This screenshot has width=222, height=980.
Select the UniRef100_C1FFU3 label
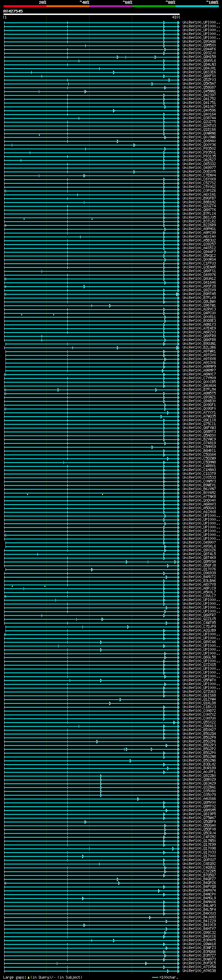[x=199, y=263]
